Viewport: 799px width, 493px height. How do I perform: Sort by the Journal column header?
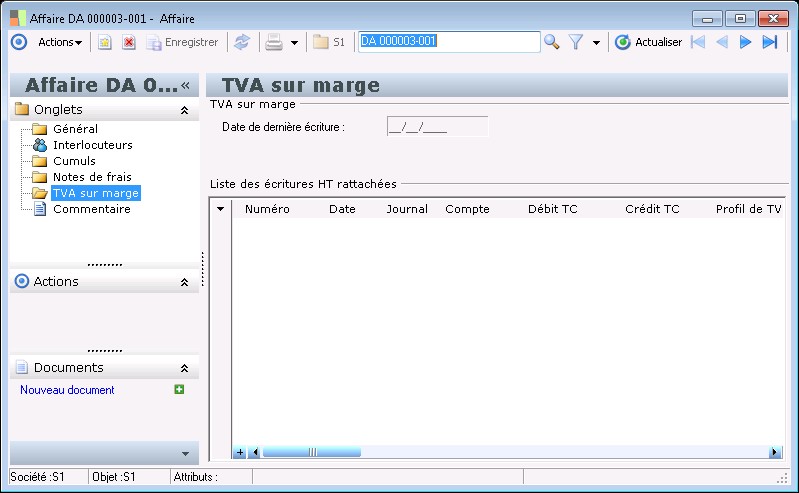(407, 209)
